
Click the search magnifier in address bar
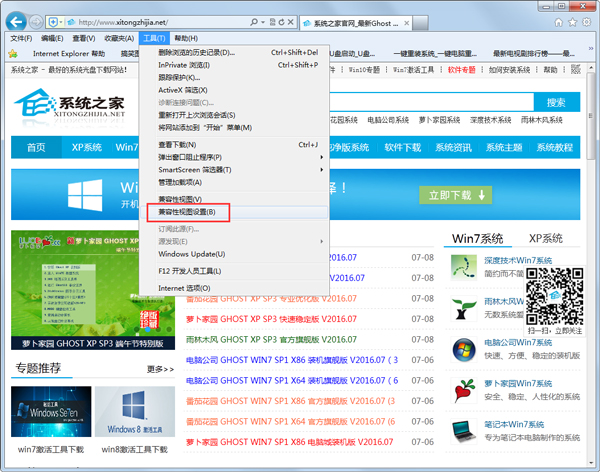coord(254,22)
